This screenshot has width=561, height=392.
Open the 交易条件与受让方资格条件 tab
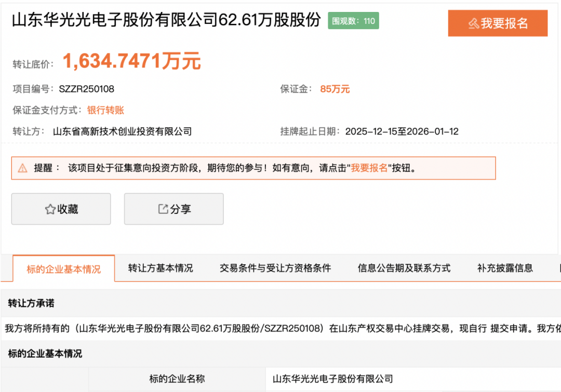[x=275, y=268]
